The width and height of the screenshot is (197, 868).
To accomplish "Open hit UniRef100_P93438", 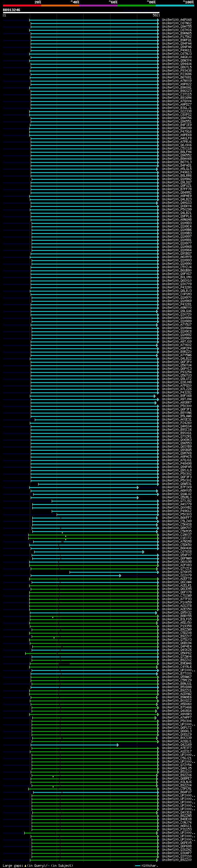I will [x=177, y=71].
